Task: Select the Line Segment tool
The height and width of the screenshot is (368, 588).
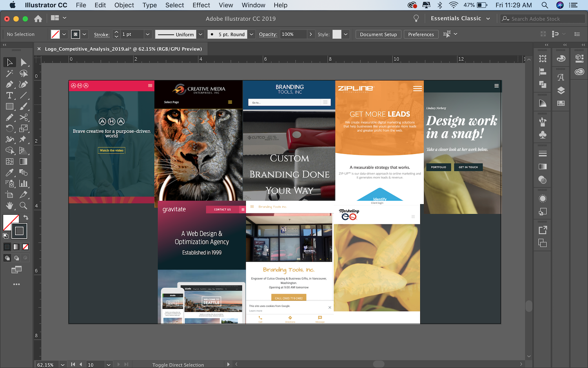Action: [24, 95]
